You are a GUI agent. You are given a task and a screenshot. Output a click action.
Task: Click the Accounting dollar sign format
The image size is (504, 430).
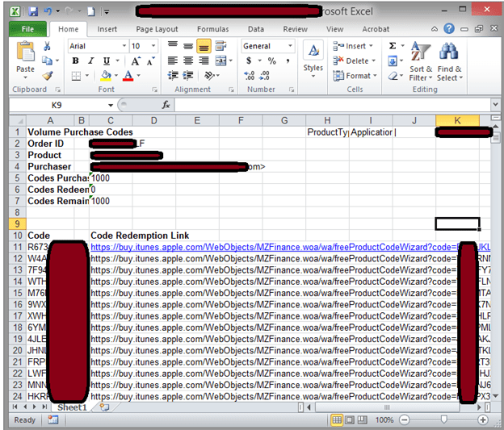(249, 61)
